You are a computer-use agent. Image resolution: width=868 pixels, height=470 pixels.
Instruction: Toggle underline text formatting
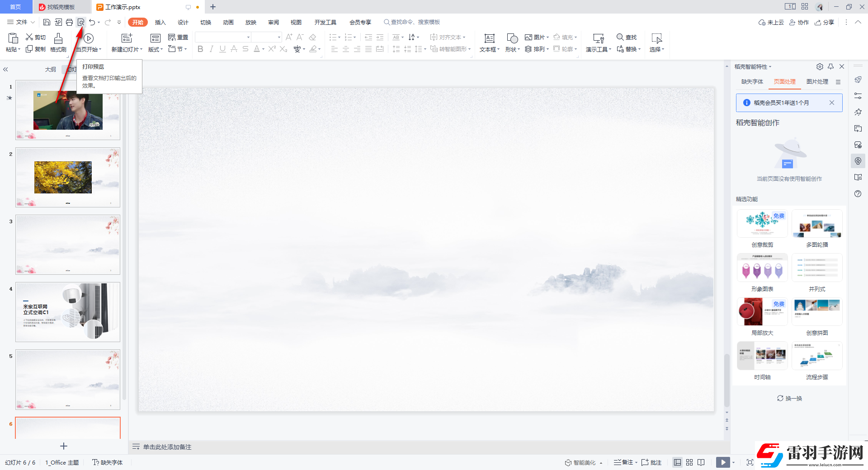click(x=222, y=49)
